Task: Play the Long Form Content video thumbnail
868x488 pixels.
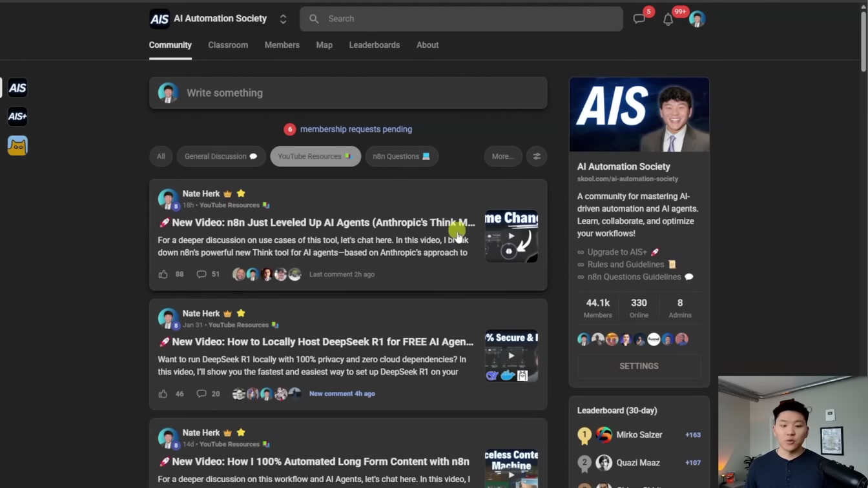Action: (512, 469)
